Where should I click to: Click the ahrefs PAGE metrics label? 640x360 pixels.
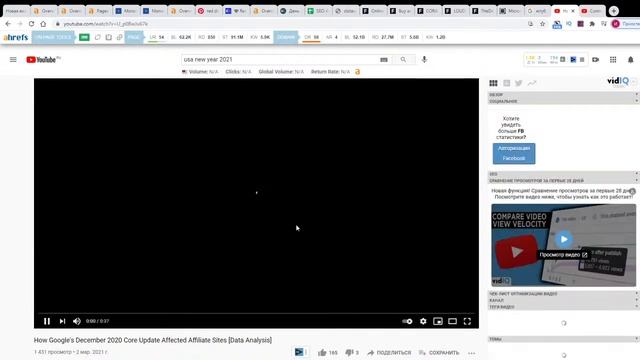[133, 37]
